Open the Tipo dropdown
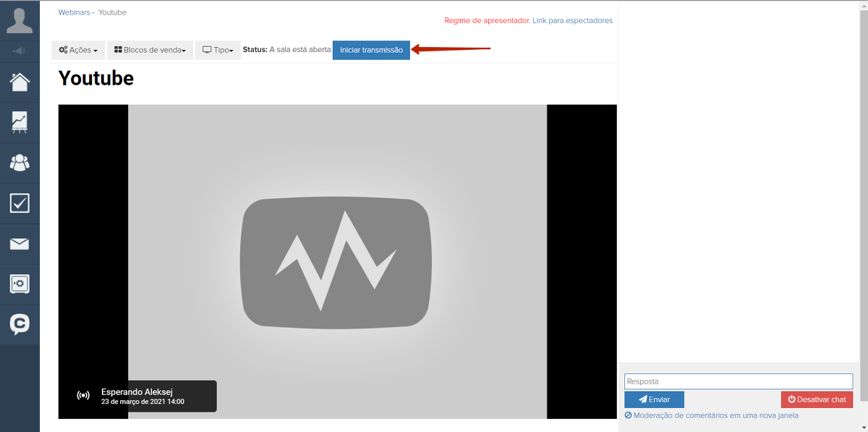Viewport: 868px width, 432px height. (218, 51)
